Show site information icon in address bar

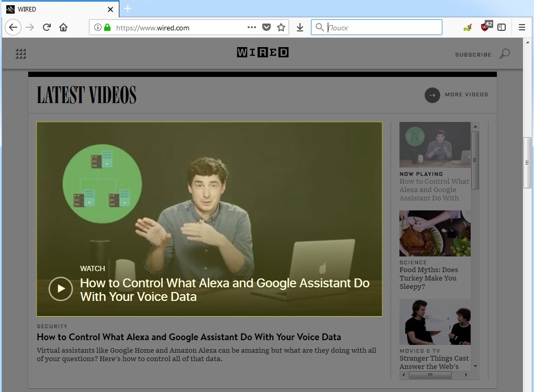coord(98,27)
